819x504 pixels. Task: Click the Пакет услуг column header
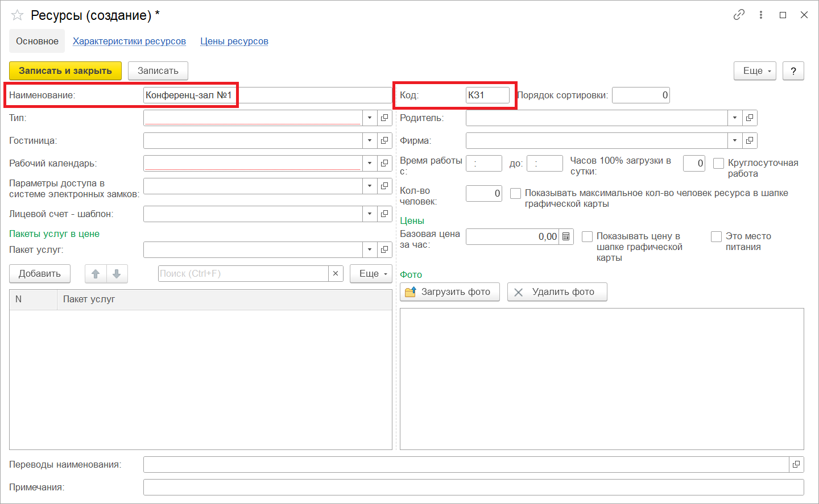(x=225, y=299)
